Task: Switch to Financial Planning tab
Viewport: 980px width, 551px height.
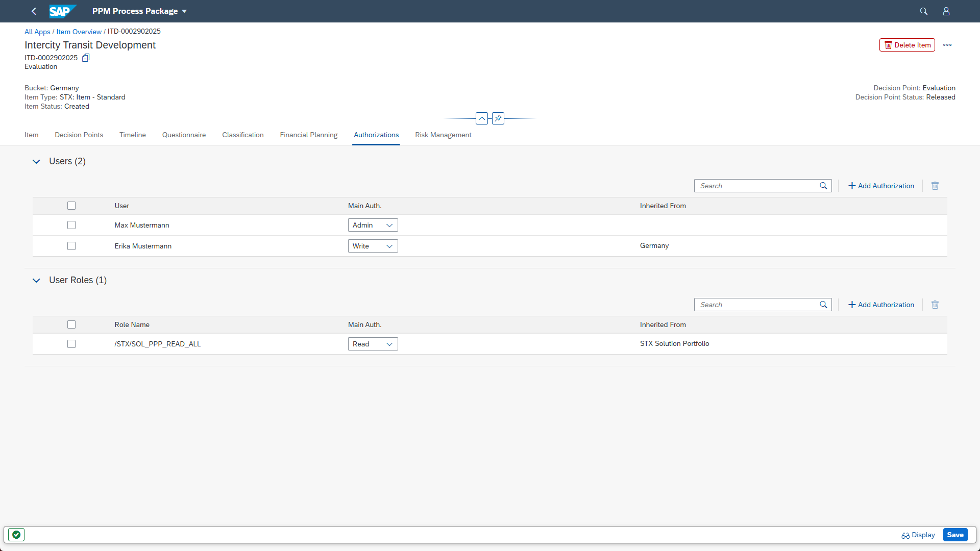Action: [x=308, y=135]
